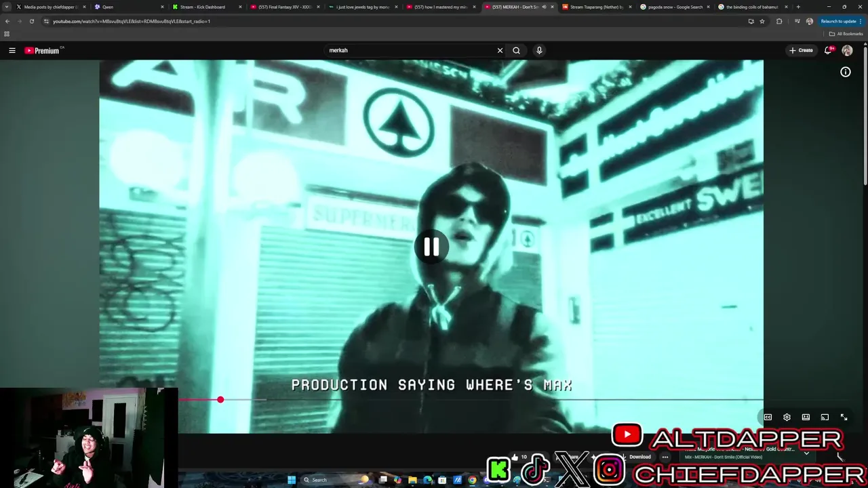This screenshot has width=868, height=488.
Task: Click 'Mix - MERKAH - Don't Smile' playlist title
Action: click(724, 457)
